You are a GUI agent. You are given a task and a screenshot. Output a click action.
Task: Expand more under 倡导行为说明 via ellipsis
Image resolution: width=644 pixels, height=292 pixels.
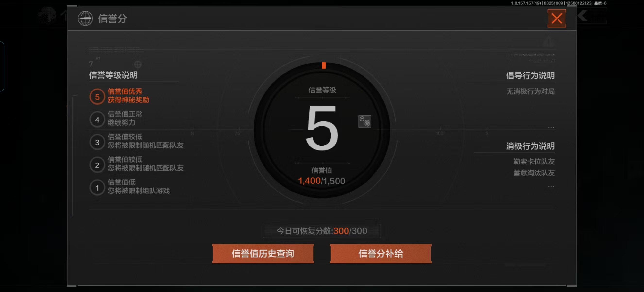pyautogui.click(x=551, y=128)
